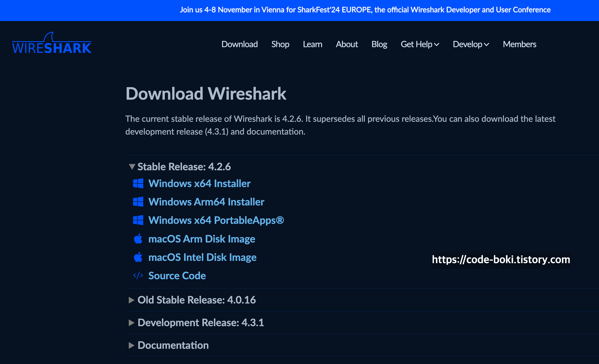Image resolution: width=599 pixels, height=364 pixels.
Task: Open the Develop dropdown menu
Action: [x=471, y=44]
